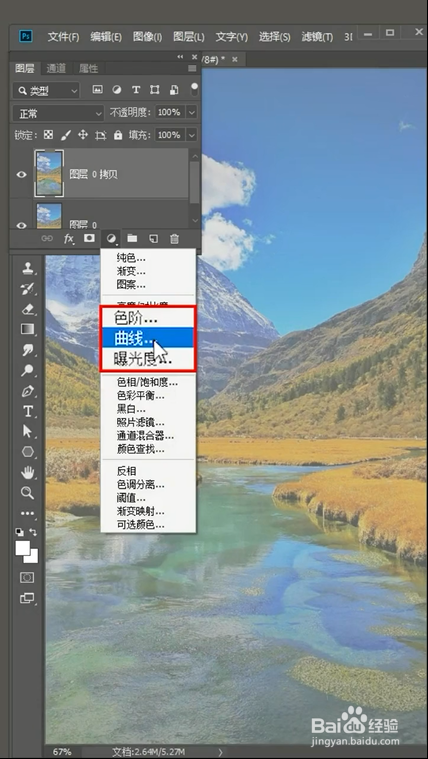Lock transparent pixels
Viewport: 428px width, 759px height.
click(48, 135)
